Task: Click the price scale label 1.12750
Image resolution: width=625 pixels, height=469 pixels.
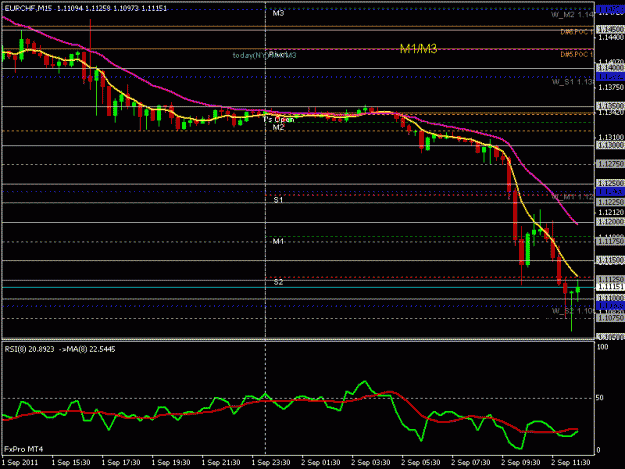Action: tap(611, 164)
